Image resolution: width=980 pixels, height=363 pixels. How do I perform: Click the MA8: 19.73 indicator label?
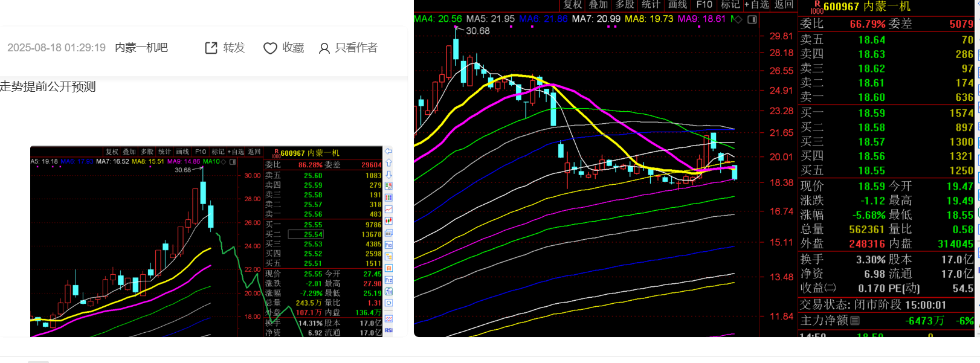(648, 19)
